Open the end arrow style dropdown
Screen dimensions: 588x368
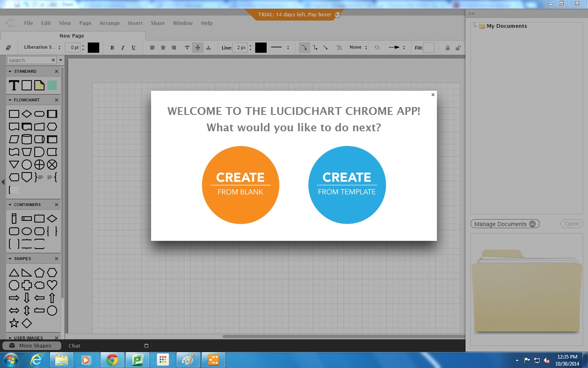tap(397, 47)
